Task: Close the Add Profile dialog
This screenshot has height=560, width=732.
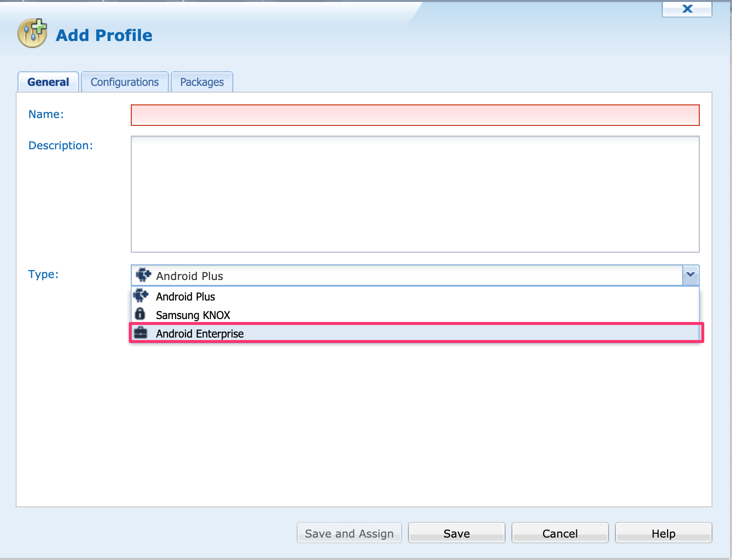Action: (x=687, y=9)
